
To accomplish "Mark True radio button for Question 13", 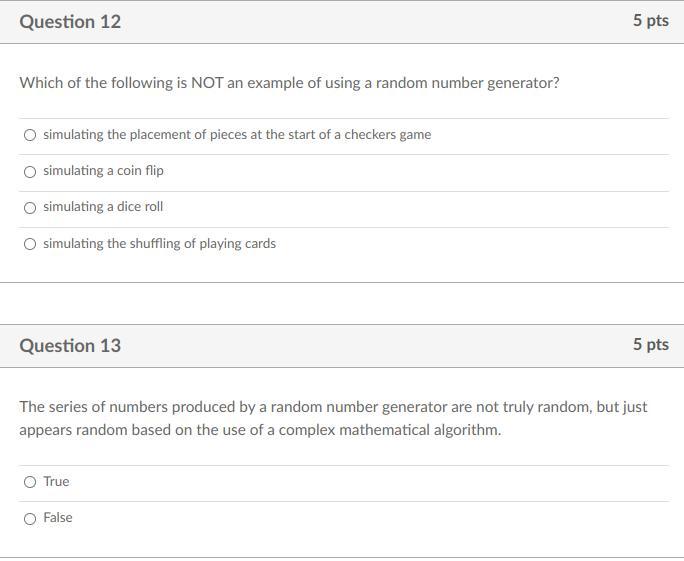I will (x=30, y=482).
